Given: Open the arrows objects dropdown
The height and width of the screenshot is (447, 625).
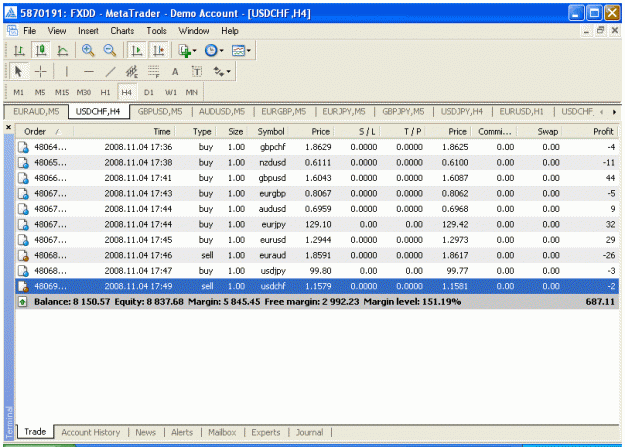Looking at the screenshot, I should click(x=222, y=72).
